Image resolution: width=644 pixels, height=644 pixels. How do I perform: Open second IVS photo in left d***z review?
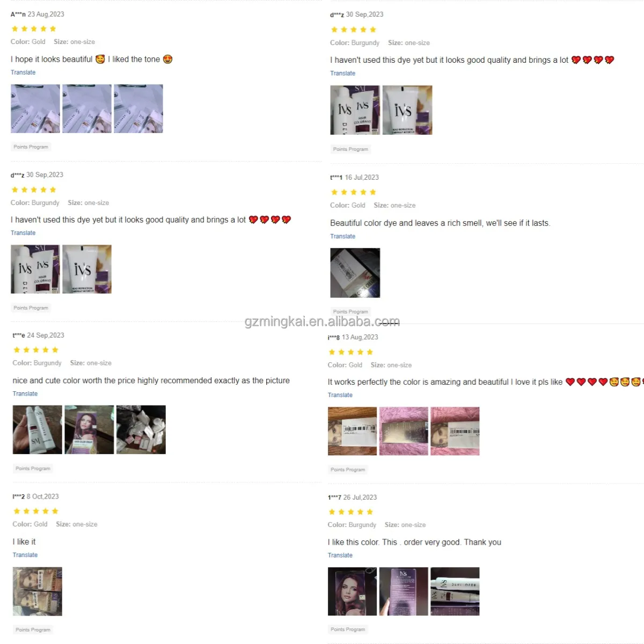[x=87, y=269]
